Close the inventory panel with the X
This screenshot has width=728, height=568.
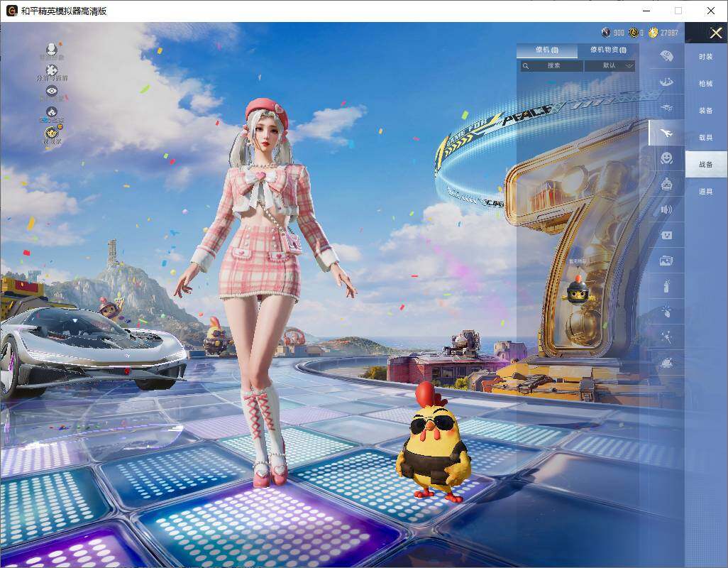pos(715,33)
